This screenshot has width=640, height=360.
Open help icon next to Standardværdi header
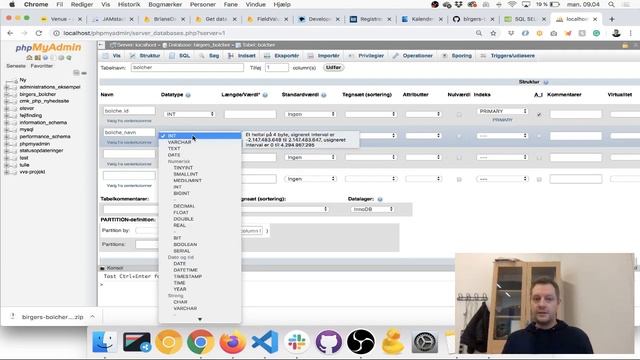(324, 95)
